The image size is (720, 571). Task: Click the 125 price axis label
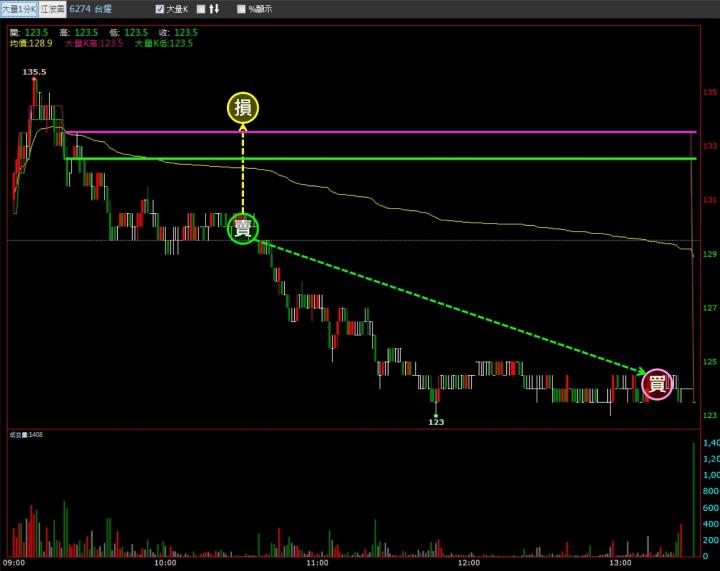pyautogui.click(x=710, y=362)
